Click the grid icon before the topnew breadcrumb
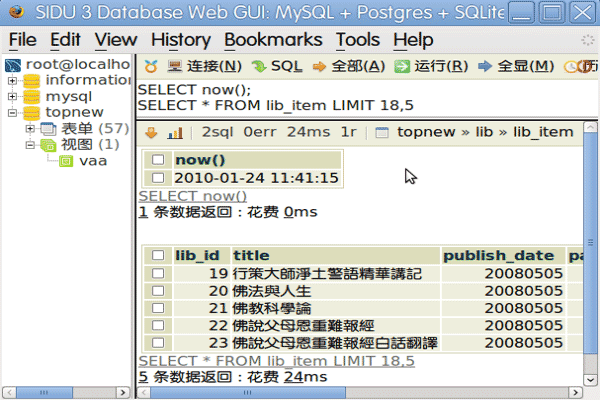600x400 pixels. [x=381, y=132]
